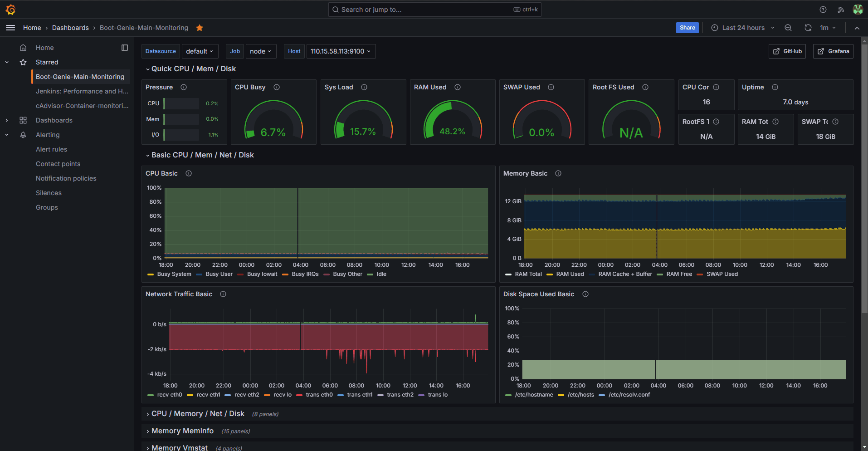Dock or undock the sidebar menu icon
Screen dimensions: 868x451
tap(125, 48)
